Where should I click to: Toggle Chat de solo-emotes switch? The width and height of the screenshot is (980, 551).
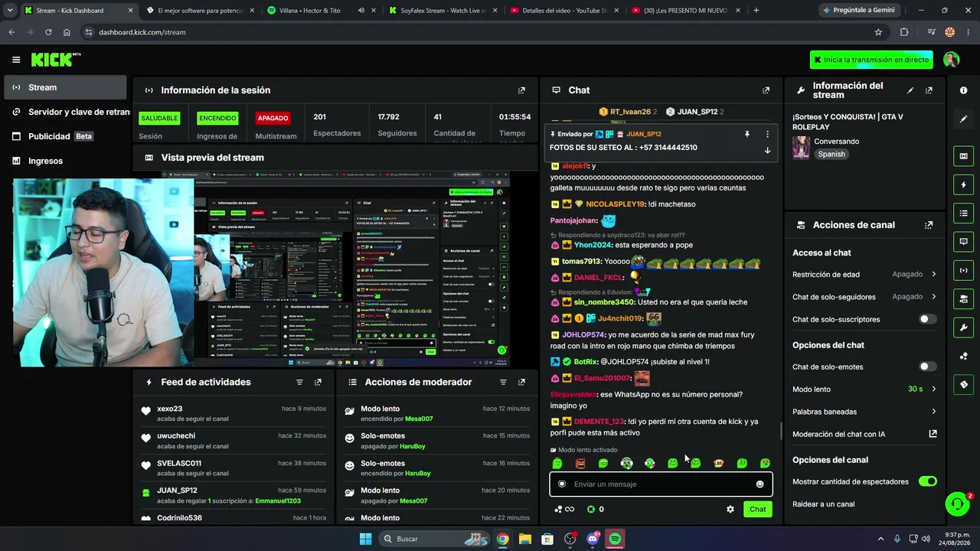(927, 367)
